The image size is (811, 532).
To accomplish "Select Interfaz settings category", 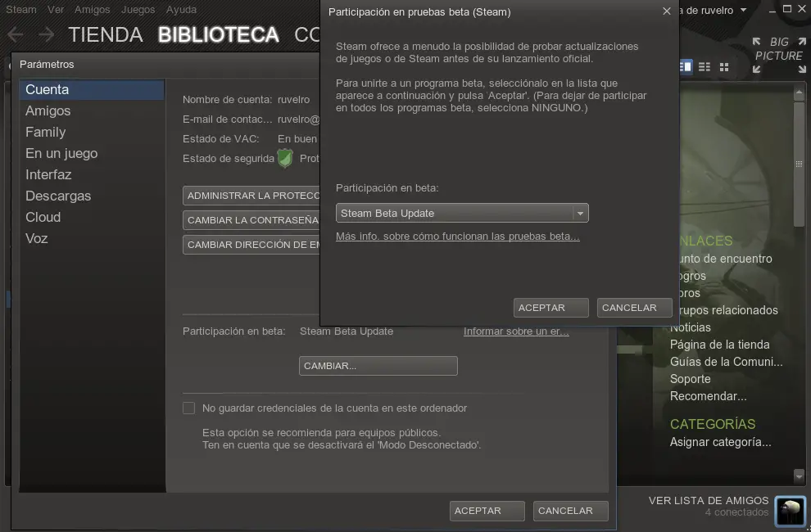I will [x=92, y=174].
